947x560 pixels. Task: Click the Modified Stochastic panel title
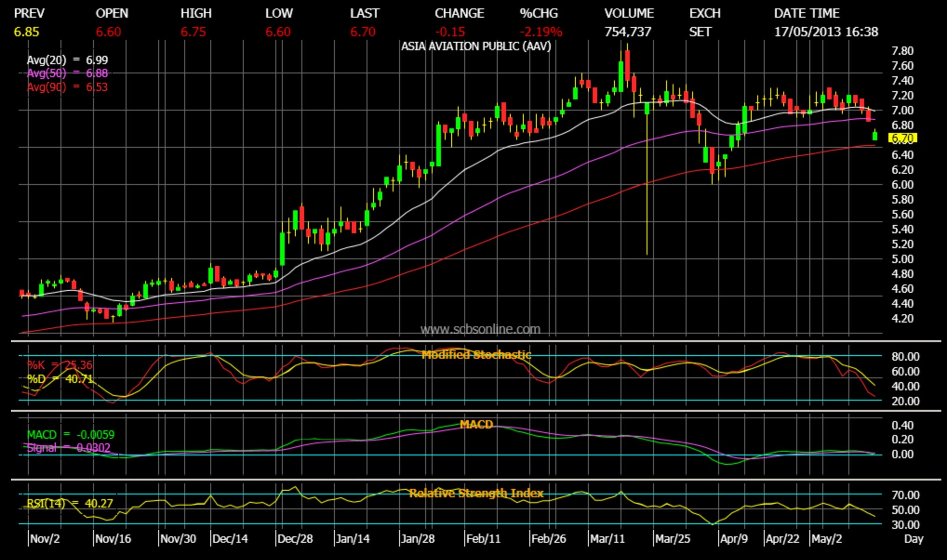point(476,355)
